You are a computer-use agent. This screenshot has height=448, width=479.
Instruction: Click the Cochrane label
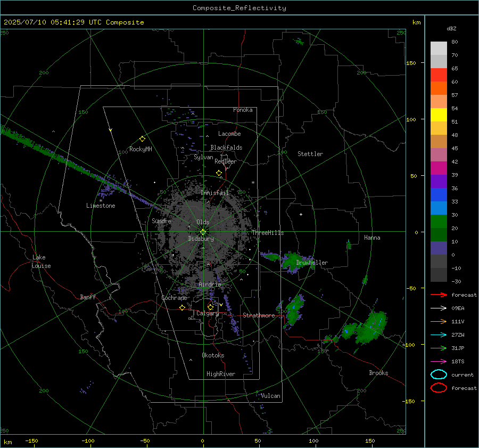pos(174,298)
